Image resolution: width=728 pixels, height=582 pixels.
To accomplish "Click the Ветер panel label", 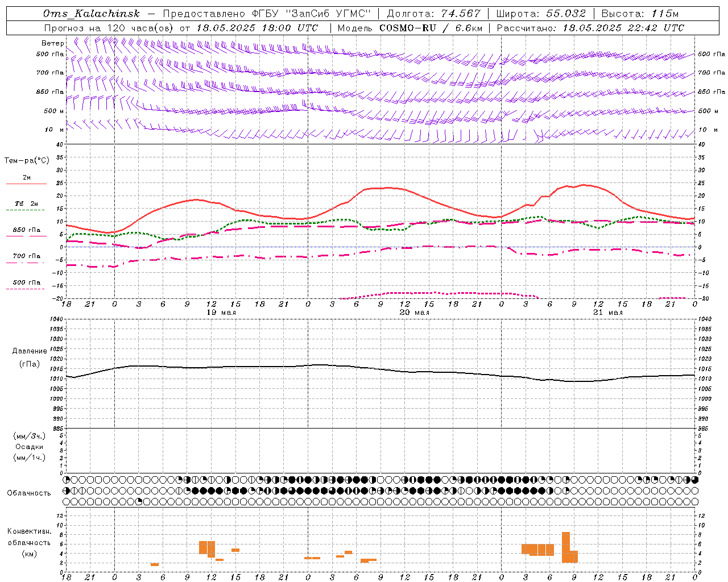I will point(52,43).
